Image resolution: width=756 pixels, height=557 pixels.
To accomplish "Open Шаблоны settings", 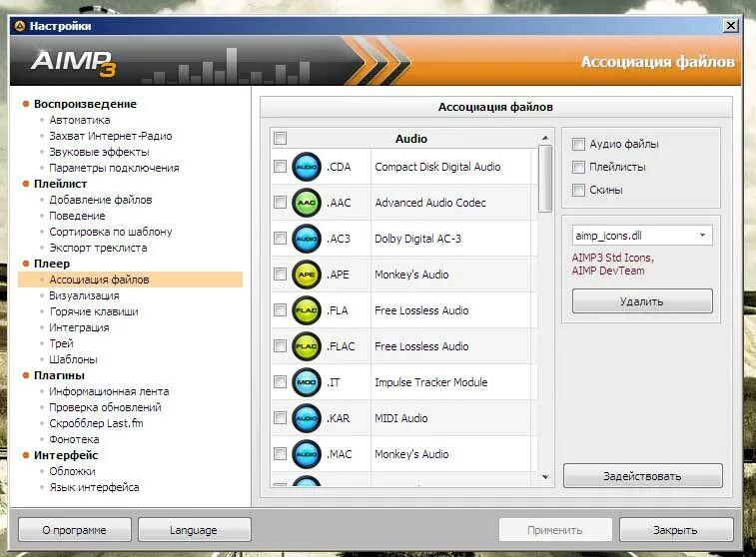I will pos(73,359).
